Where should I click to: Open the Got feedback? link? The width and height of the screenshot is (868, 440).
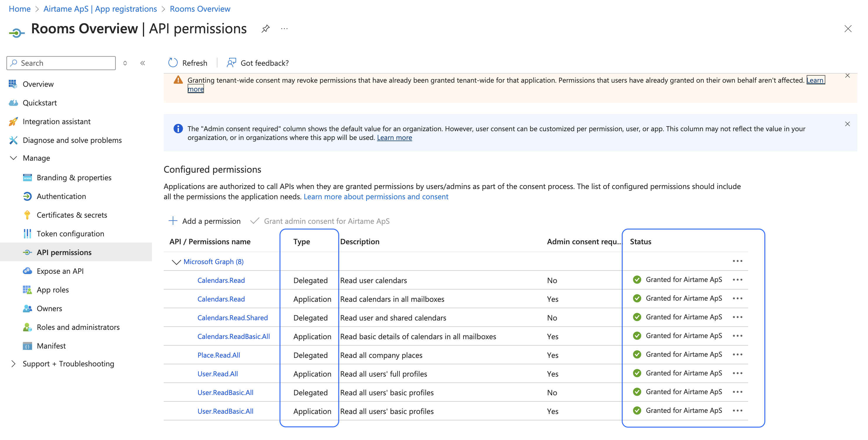pos(258,63)
